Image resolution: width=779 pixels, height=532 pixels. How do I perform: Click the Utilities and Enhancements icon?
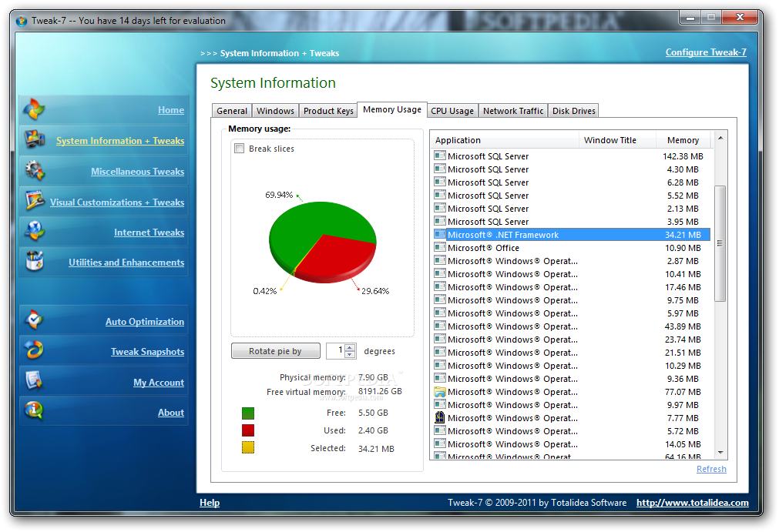pos(35,261)
